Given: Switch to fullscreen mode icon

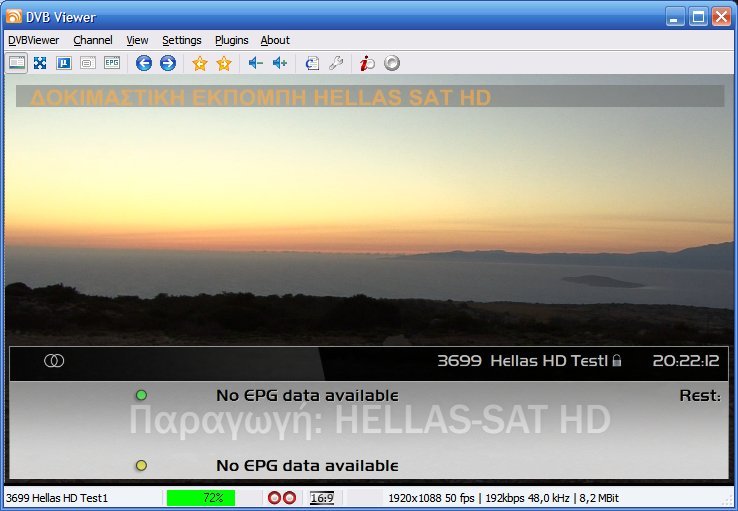Looking at the screenshot, I should click(x=40, y=63).
